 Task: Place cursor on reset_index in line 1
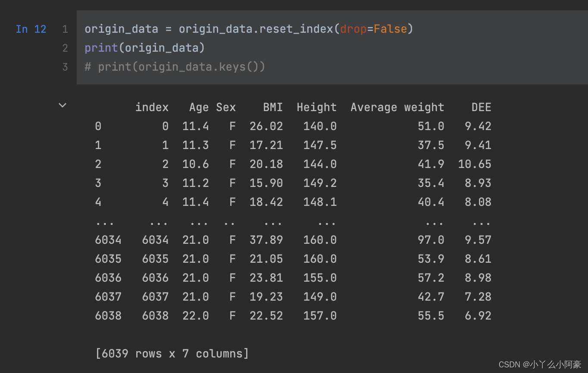296,29
